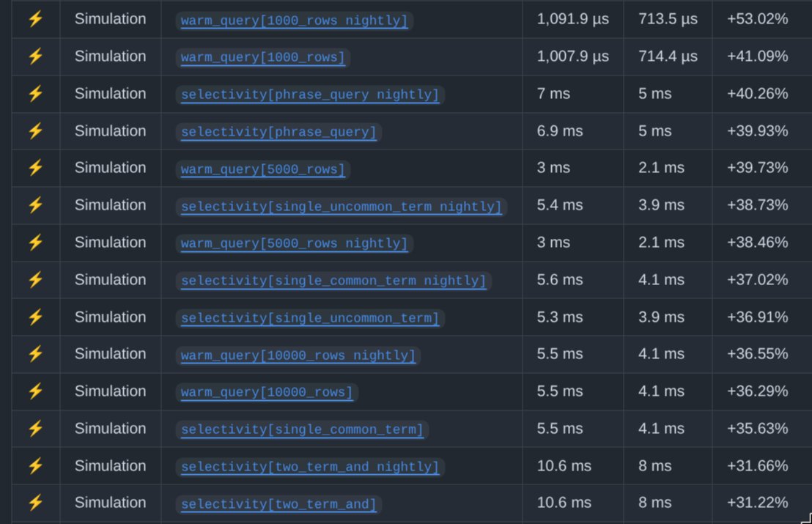812x524 pixels.
Task: Select the 714.4 µs value
Action: point(668,56)
